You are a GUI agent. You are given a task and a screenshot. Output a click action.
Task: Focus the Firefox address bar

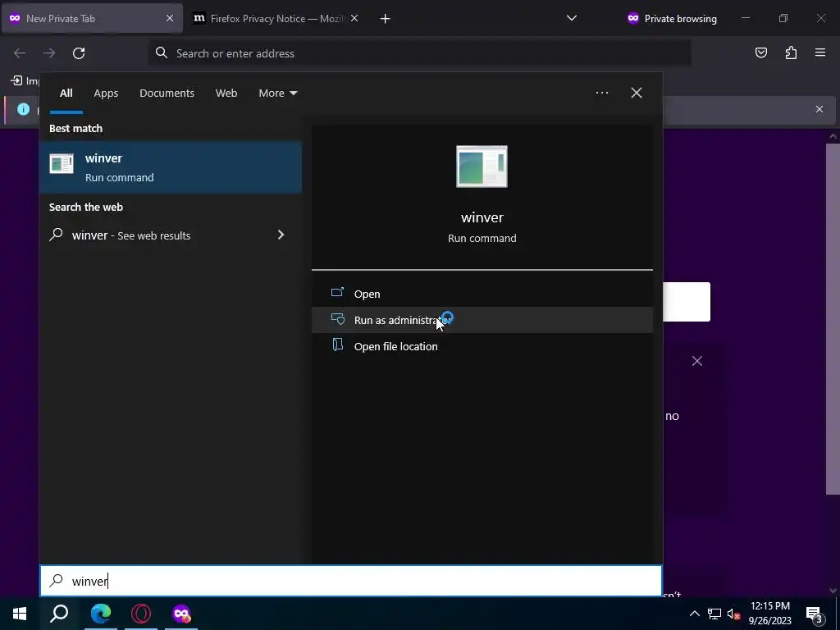coord(419,53)
